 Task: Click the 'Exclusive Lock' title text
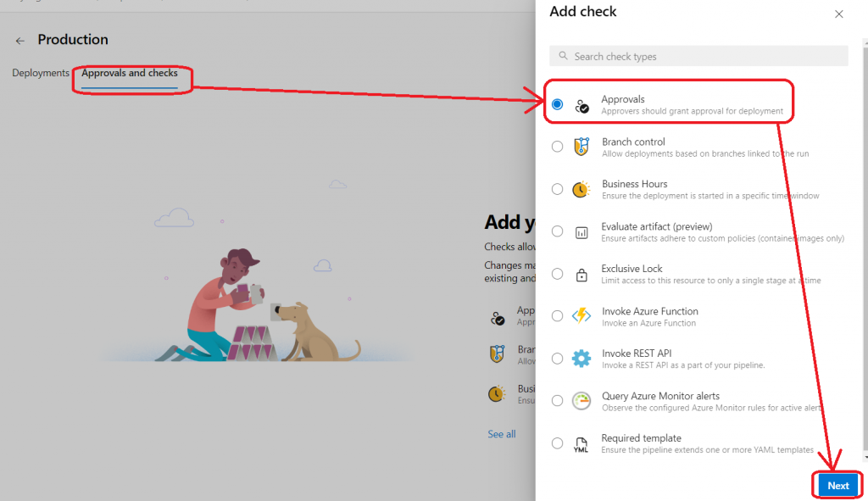coord(632,269)
